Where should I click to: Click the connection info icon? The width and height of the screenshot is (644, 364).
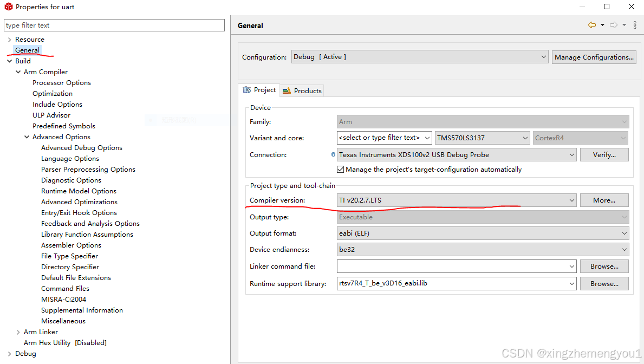pos(333,154)
